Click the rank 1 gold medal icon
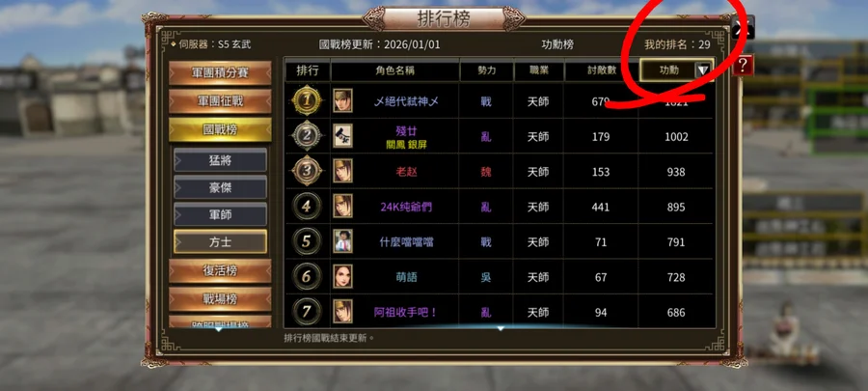This screenshot has width=868, height=391. tap(308, 100)
